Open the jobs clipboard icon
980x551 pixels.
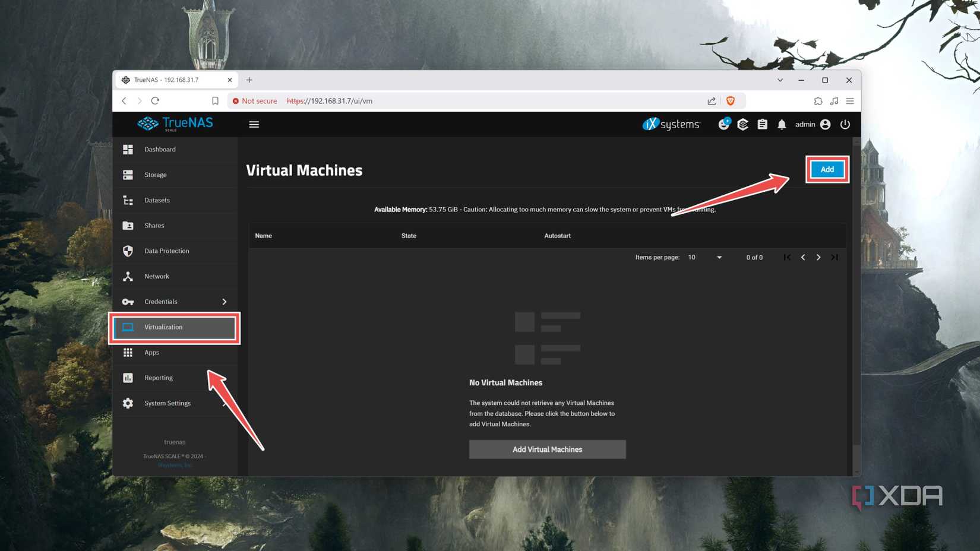[762, 124]
